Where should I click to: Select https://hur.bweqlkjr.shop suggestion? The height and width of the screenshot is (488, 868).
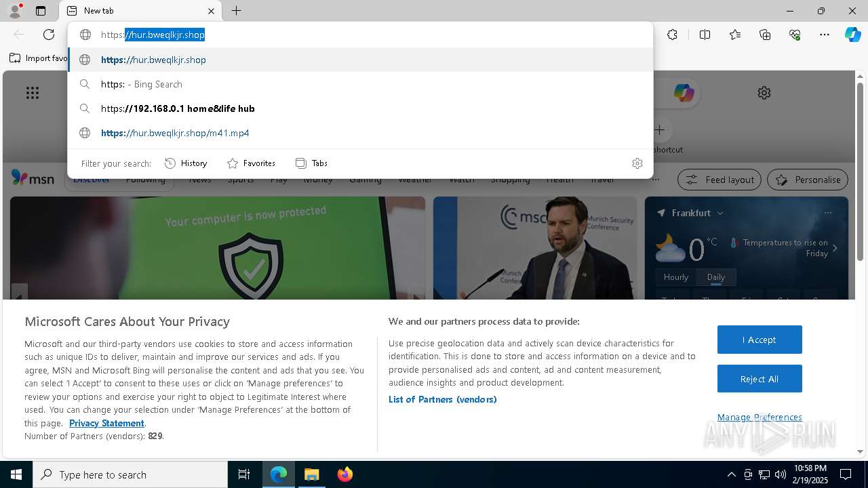360,60
